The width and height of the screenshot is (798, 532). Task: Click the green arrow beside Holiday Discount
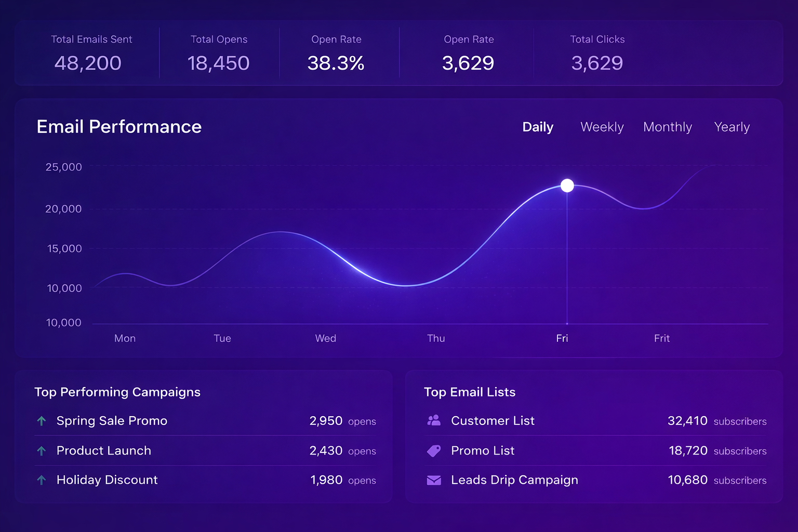click(x=42, y=480)
